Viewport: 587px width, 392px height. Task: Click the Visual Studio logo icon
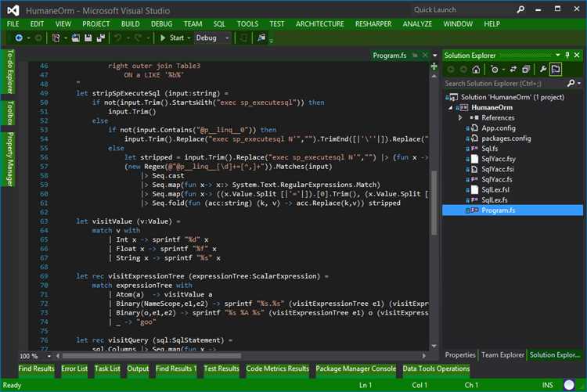pos(13,10)
